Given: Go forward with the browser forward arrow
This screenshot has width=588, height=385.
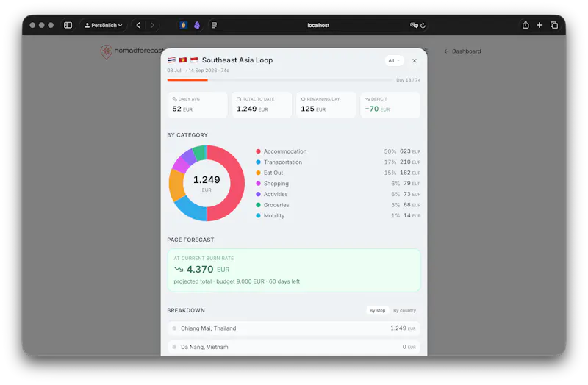Looking at the screenshot, I should [x=152, y=25].
